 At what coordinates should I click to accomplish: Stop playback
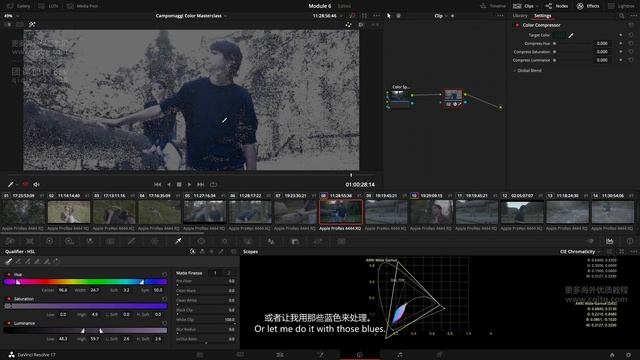[x=179, y=184]
